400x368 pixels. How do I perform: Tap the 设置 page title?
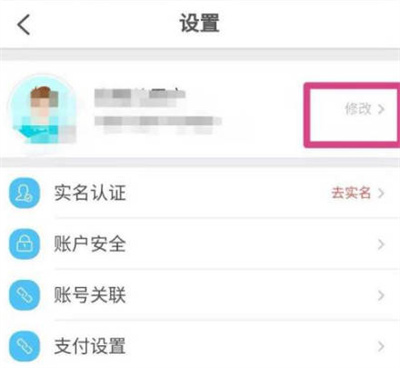click(x=200, y=23)
